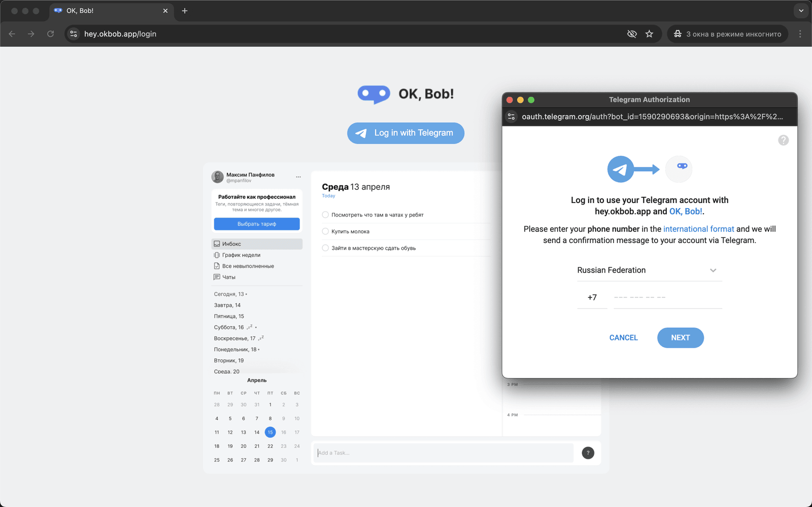Open a new browser tab with plus icon
Image resolution: width=812 pixels, height=507 pixels.
pos(185,11)
